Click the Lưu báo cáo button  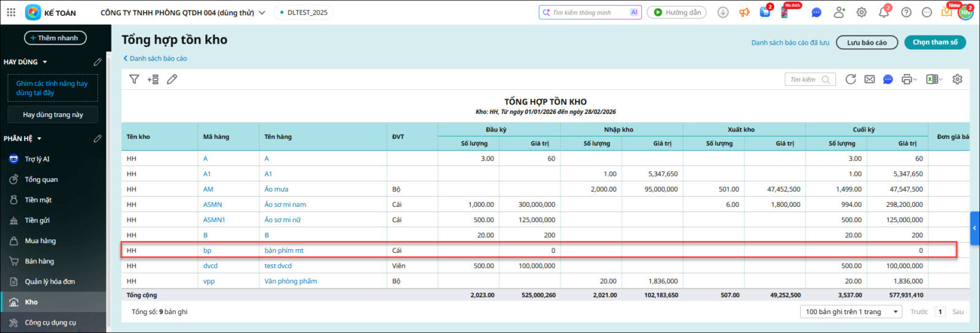[867, 42]
